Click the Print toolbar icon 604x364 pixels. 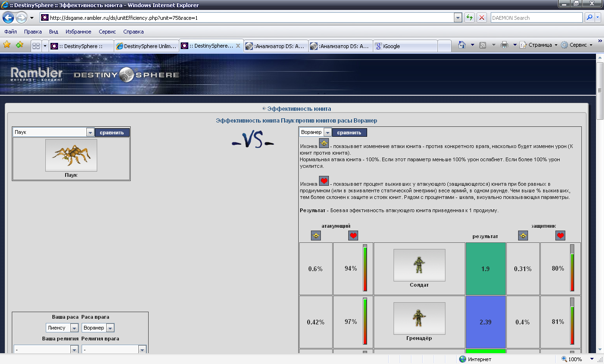coord(504,45)
